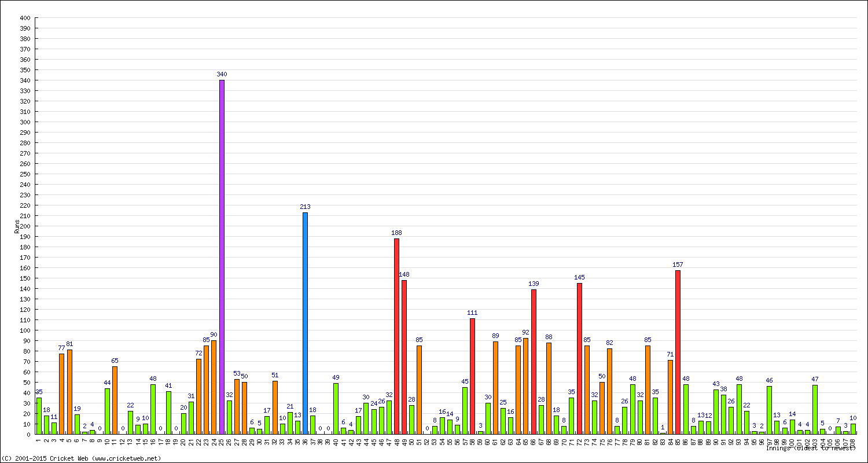868x463 pixels.
Task: Click the value label '45'
Action: pyautogui.click(x=465, y=381)
